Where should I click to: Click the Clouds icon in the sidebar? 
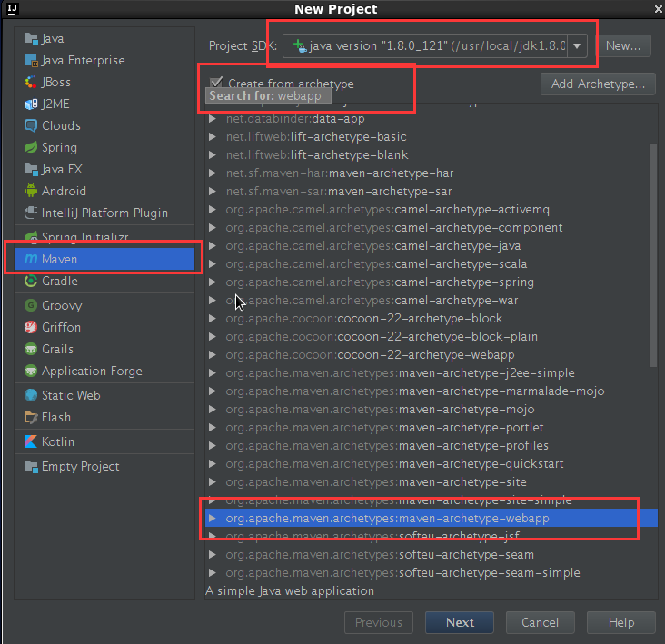[x=31, y=125]
